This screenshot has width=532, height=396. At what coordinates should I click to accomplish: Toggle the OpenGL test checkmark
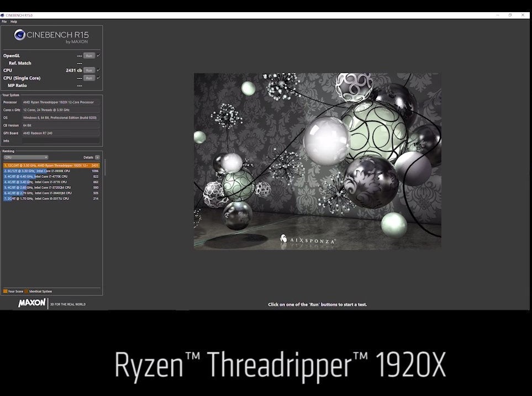coord(98,55)
